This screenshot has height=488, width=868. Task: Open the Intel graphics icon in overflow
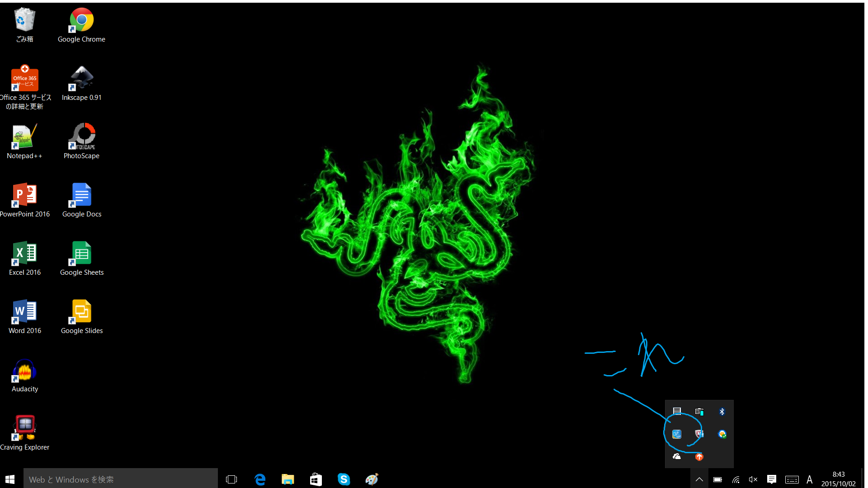[x=677, y=434]
